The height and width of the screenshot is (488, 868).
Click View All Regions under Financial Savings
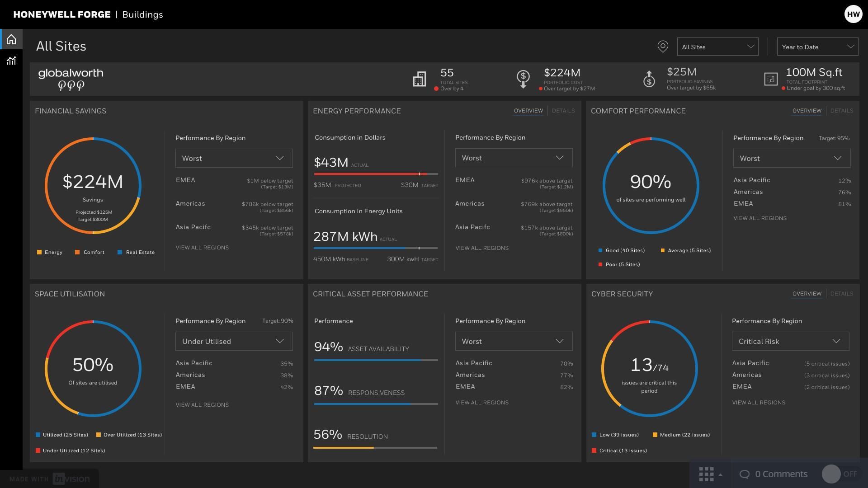point(202,248)
